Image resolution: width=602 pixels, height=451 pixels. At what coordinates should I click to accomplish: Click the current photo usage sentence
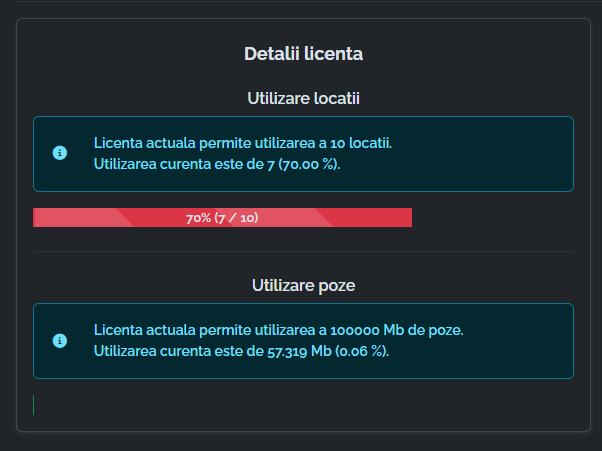point(241,351)
